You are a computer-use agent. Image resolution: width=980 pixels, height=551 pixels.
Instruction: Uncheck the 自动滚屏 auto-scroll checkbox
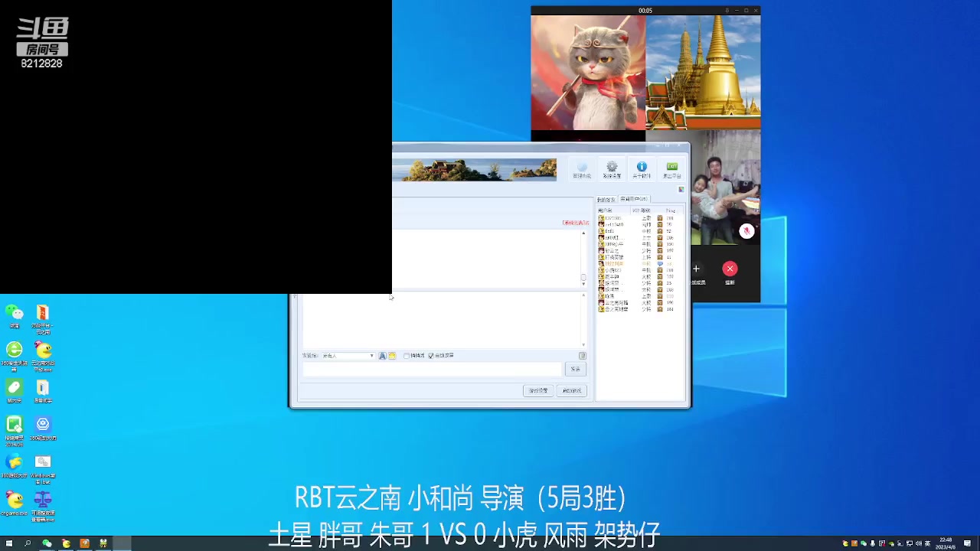point(431,355)
